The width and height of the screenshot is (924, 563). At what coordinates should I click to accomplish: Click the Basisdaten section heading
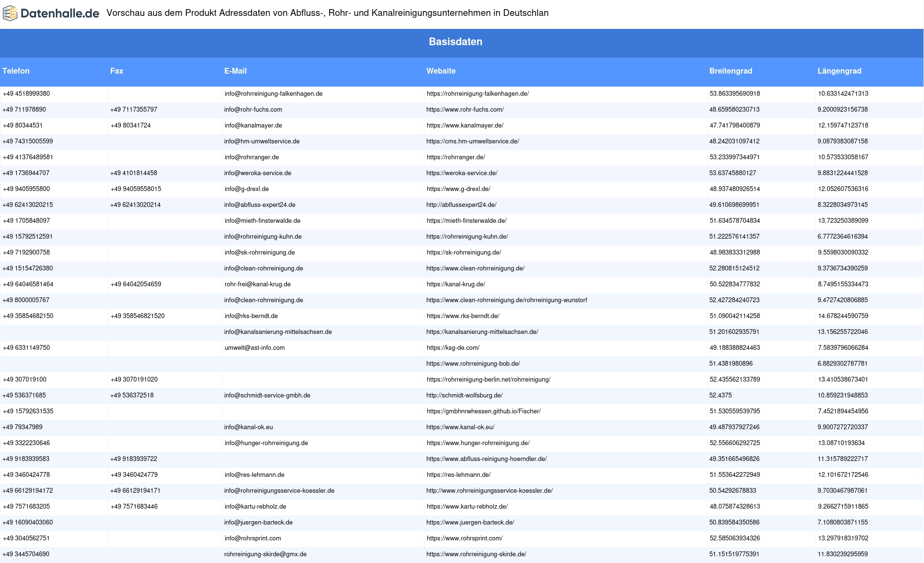(455, 42)
